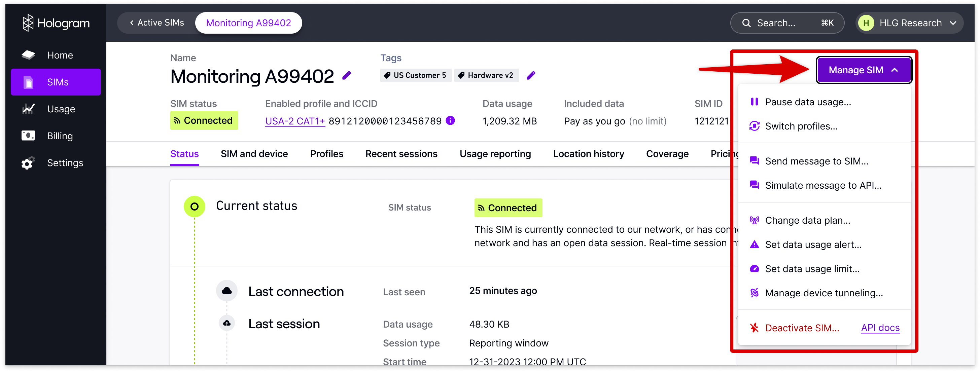Image resolution: width=980 pixels, height=372 pixels.
Task: Choose Send message to SIM
Action: [824, 161]
